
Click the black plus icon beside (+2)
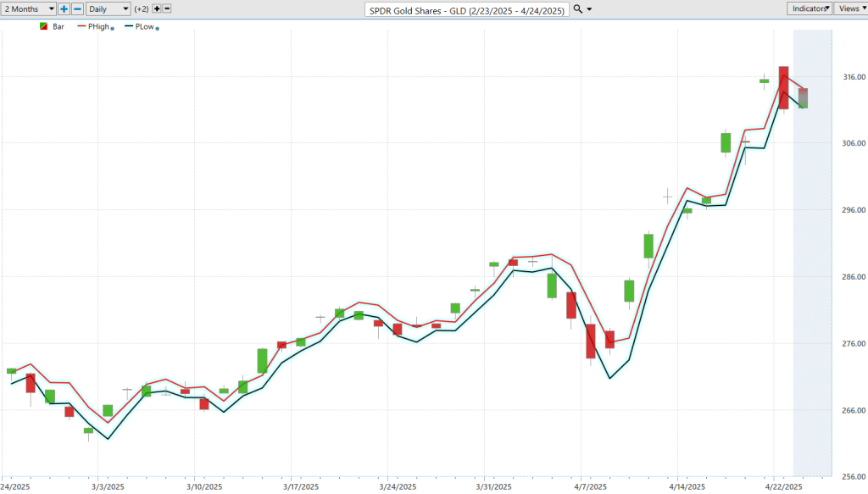[x=157, y=8]
